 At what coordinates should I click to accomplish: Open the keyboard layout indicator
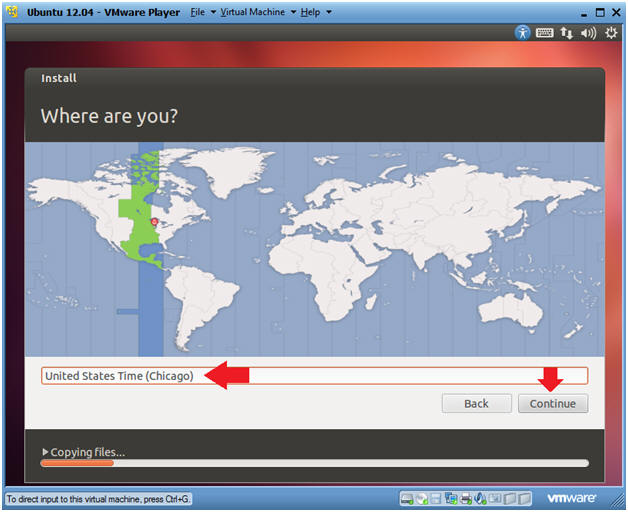[544, 33]
